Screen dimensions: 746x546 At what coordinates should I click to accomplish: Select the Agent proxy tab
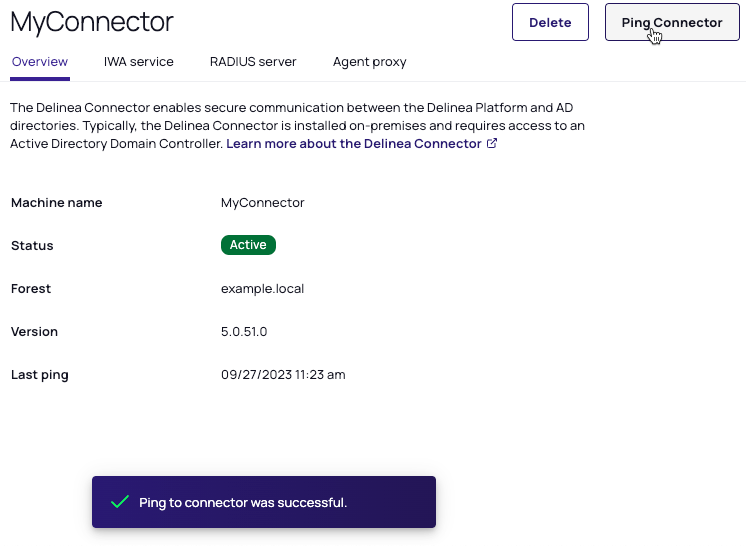tap(369, 62)
